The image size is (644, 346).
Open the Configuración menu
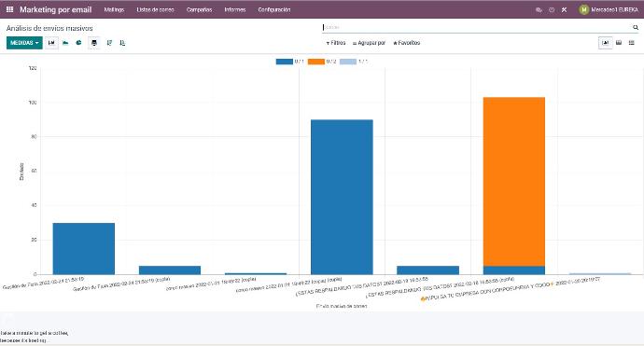[x=274, y=9]
